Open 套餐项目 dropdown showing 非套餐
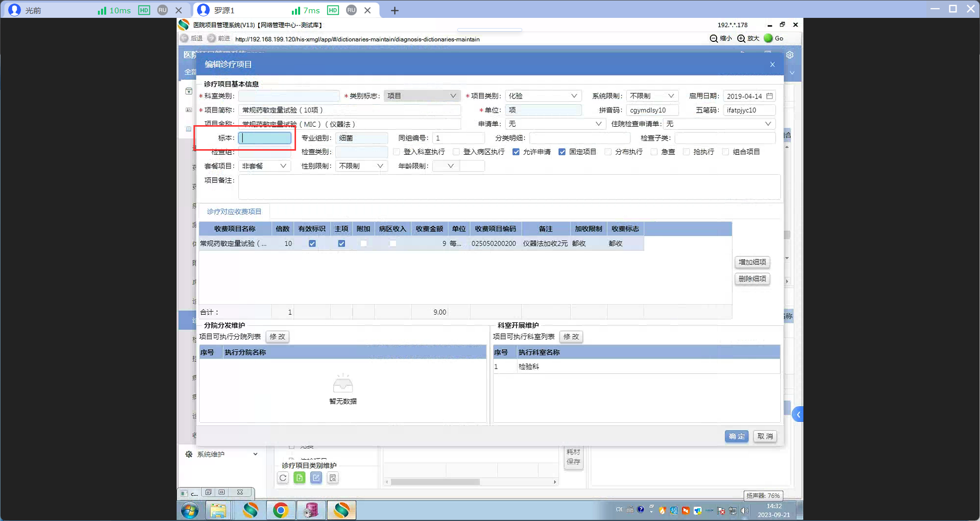This screenshot has width=980, height=521. tap(264, 166)
